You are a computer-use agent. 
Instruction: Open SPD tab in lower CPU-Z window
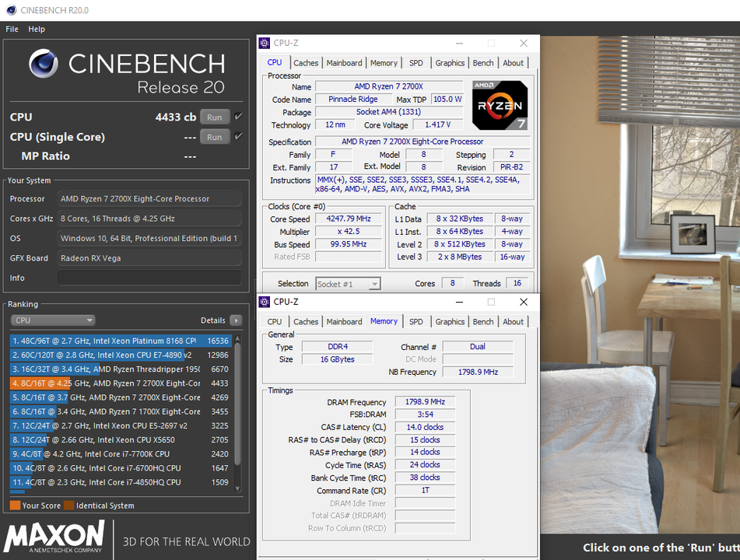pos(416,321)
